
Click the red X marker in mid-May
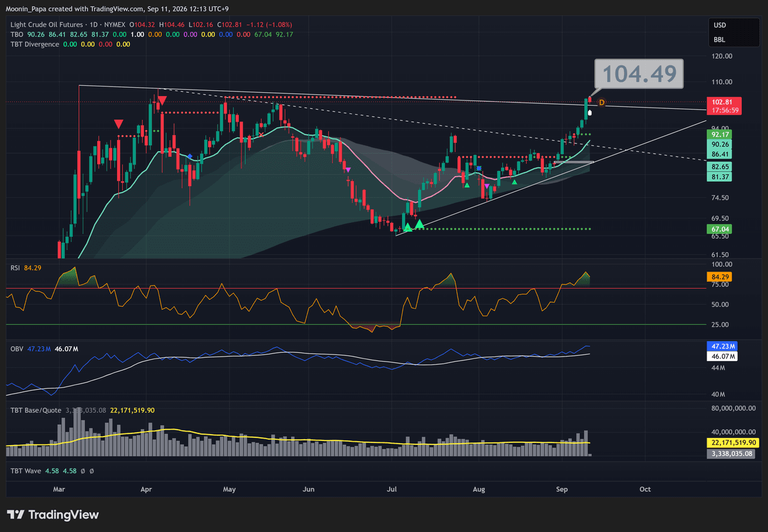click(x=260, y=134)
